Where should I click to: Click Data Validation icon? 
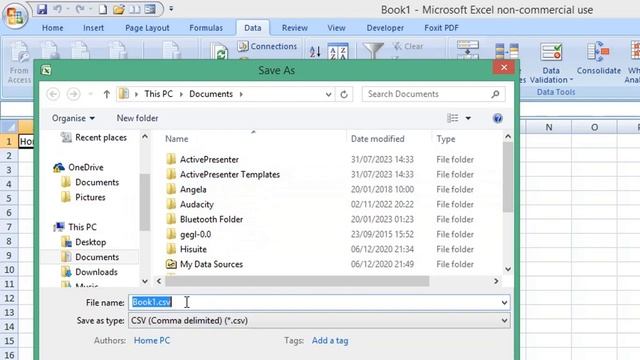551,52
